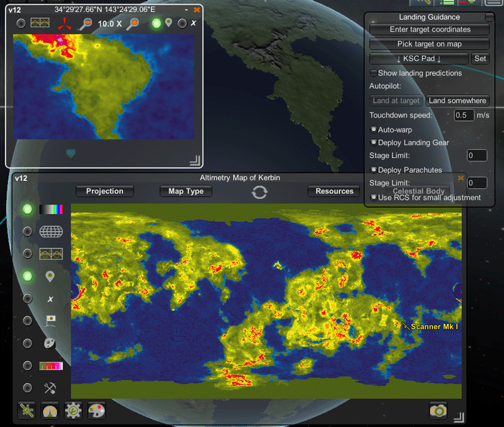Export map with the camera icon
This screenshot has height=427, width=504.
click(x=438, y=411)
